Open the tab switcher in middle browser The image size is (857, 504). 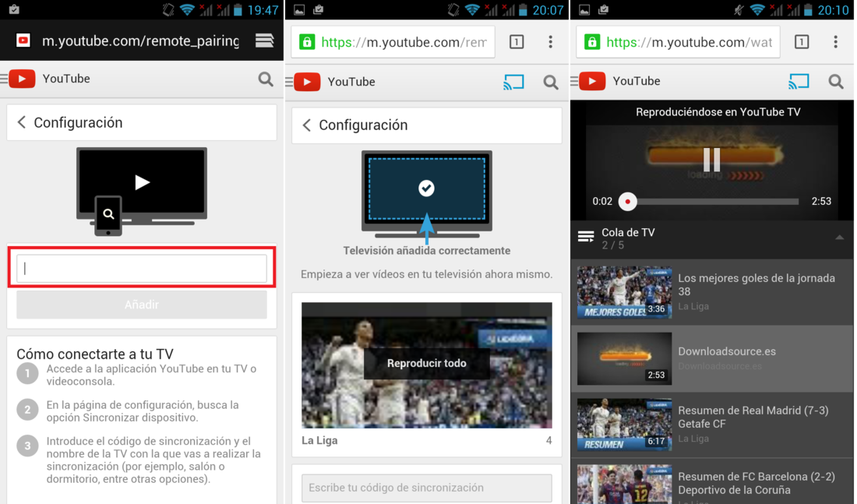(x=517, y=42)
